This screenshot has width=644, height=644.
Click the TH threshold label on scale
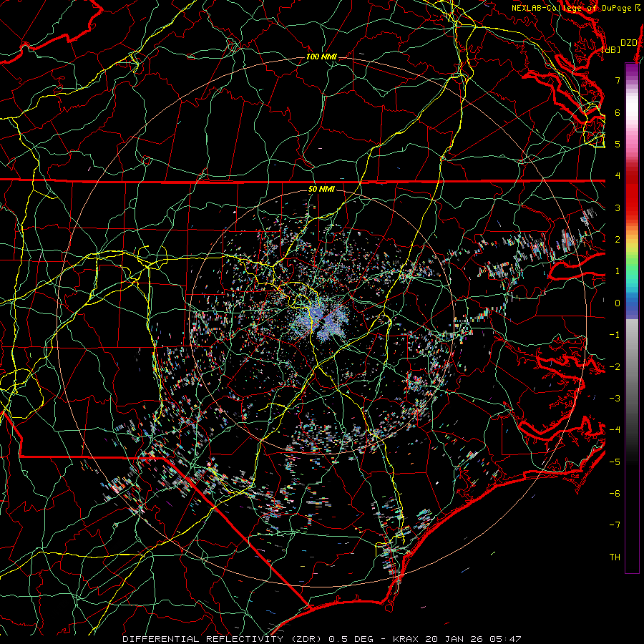[x=615, y=557]
